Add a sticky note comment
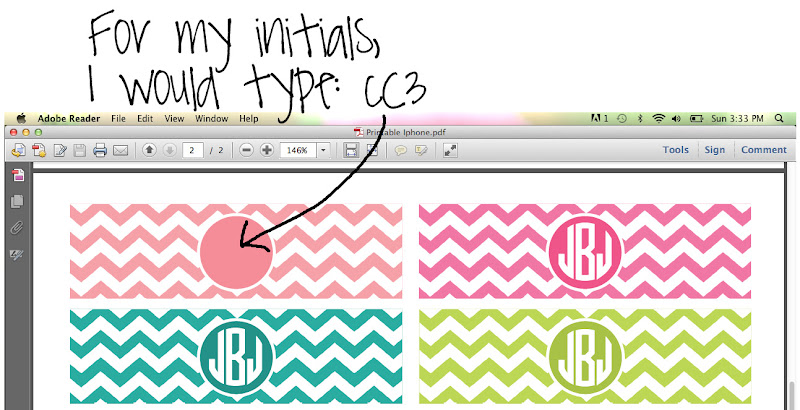 401,150
